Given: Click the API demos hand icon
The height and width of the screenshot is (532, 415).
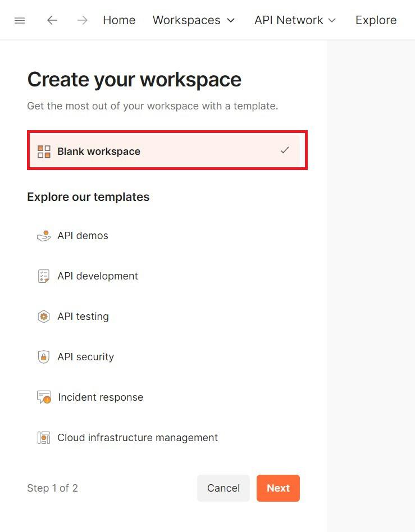Looking at the screenshot, I should (44, 236).
